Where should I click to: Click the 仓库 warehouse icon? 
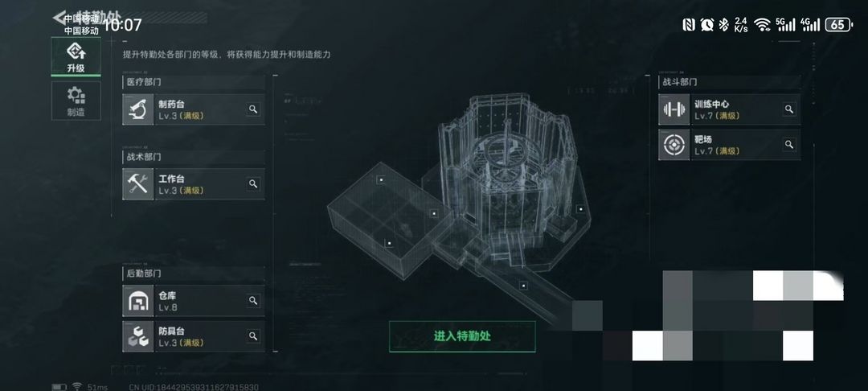tap(138, 301)
